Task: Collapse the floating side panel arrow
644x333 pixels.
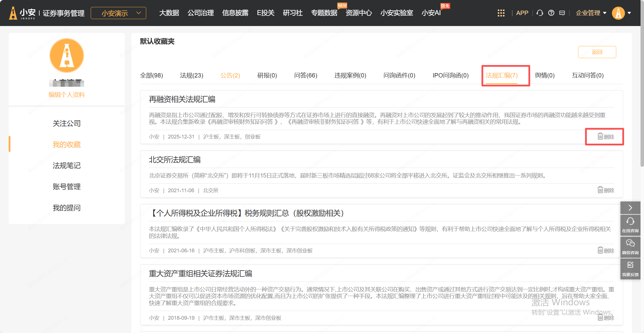Action: pyautogui.click(x=630, y=208)
